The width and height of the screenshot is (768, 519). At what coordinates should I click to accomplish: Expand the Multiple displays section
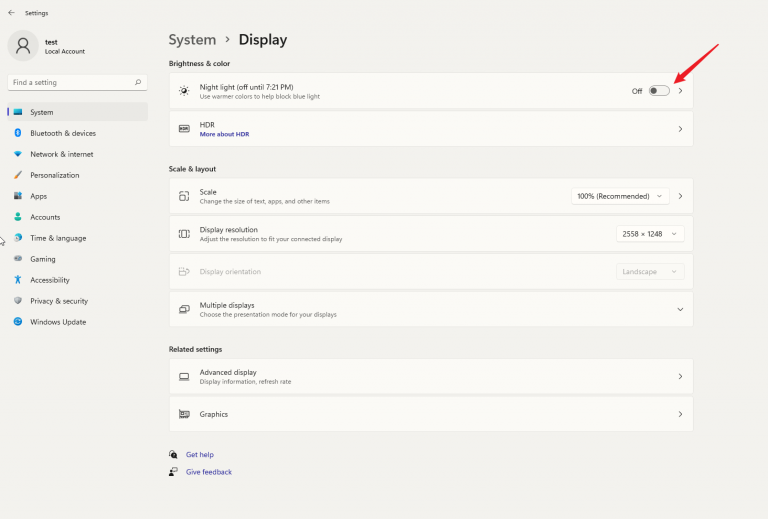point(680,310)
